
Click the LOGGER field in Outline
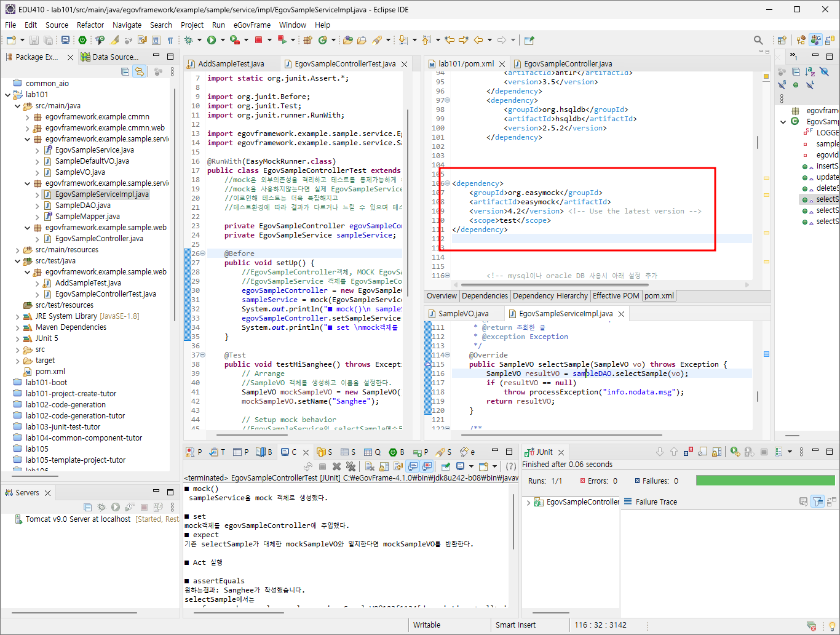(x=827, y=133)
